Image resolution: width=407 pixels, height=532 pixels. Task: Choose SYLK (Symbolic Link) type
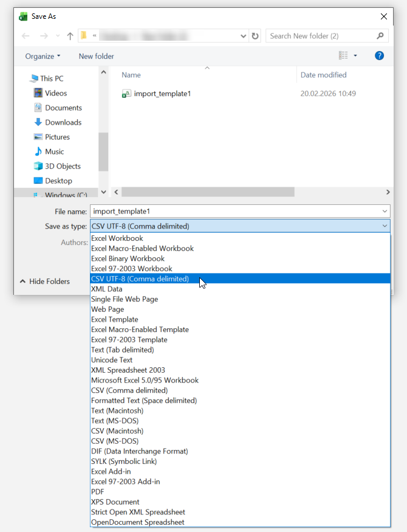coord(241,461)
